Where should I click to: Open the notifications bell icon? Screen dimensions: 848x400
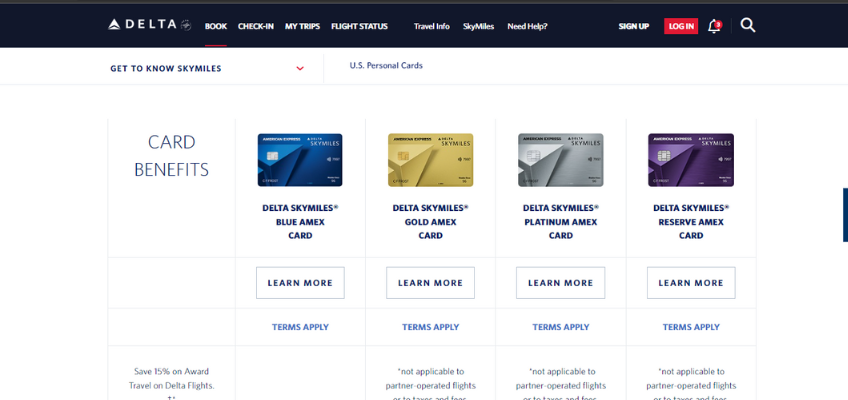714,26
